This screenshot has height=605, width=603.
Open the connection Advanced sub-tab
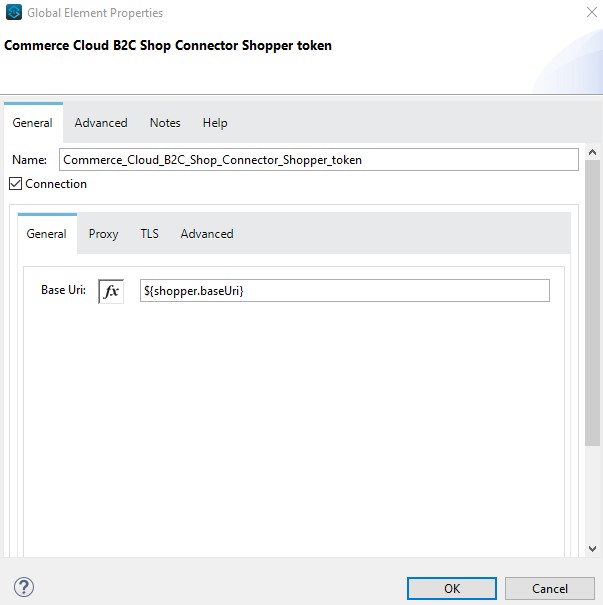[x=207, y=234]
